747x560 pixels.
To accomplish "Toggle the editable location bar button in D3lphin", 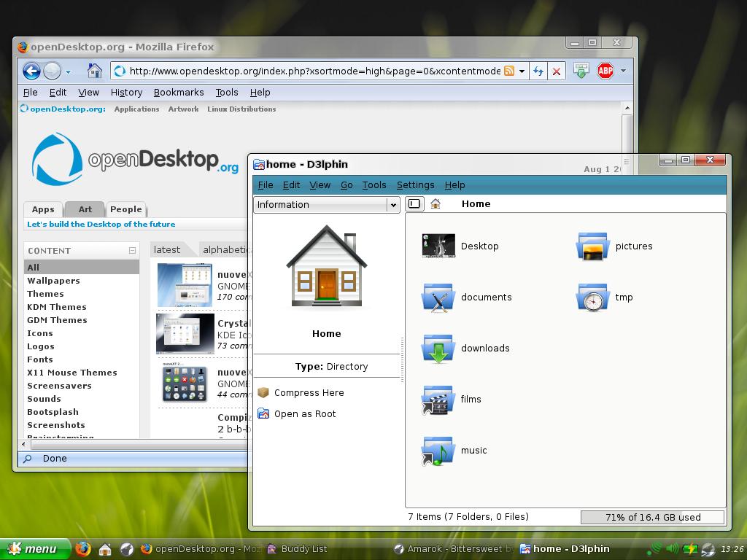I will tap(414, 204).
